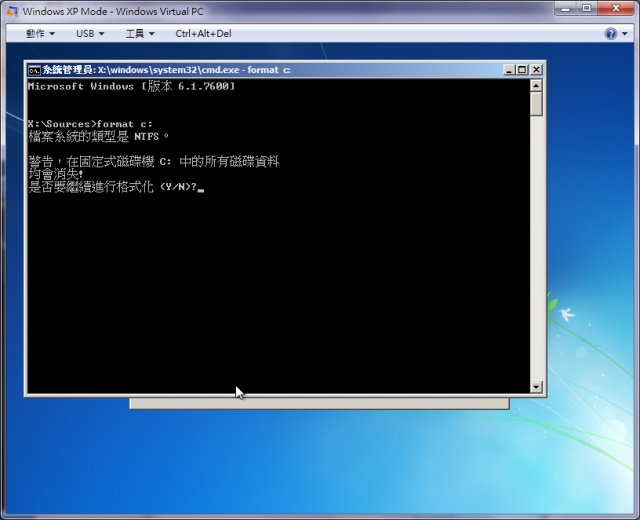Open the USB menu
The width and height of the screenshot is (640, 520).
click(90, 33)
